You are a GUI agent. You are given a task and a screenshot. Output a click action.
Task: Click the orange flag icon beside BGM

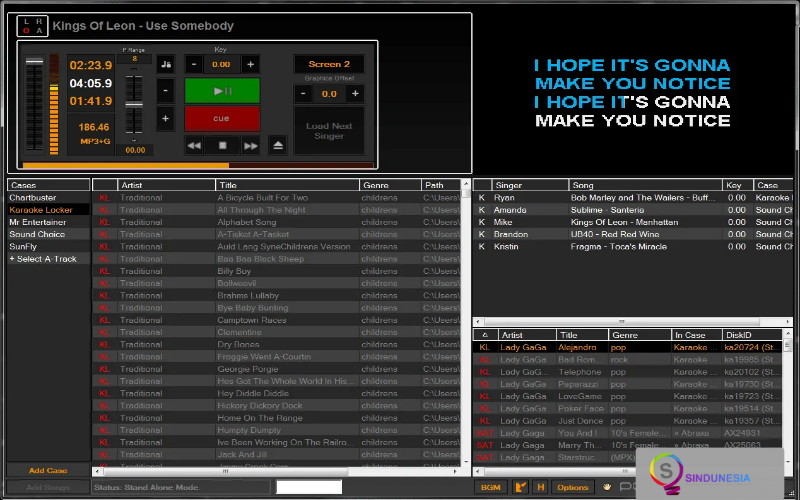click(520, 487)
